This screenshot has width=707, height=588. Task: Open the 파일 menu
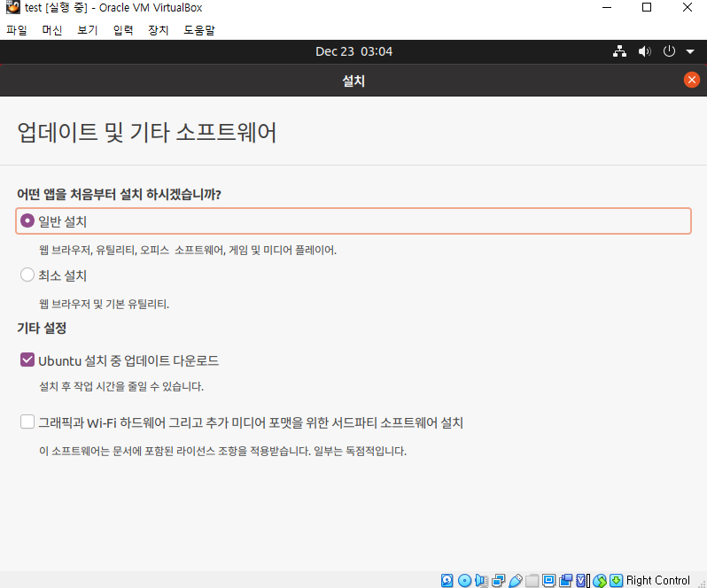17,30
